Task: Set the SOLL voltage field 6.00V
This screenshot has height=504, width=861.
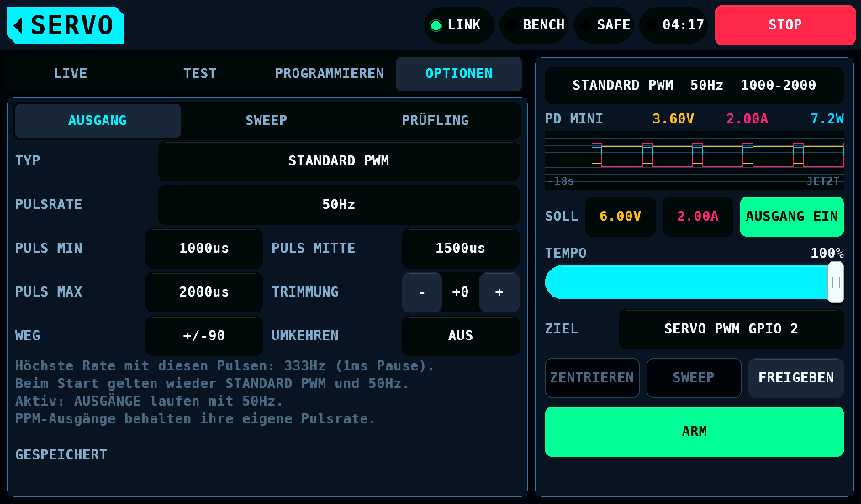Action: click(621, 217)
